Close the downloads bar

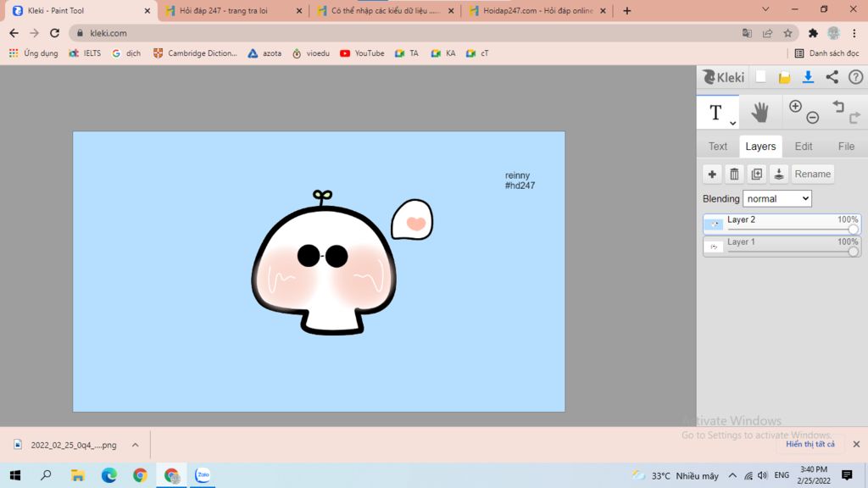(856, 444)
